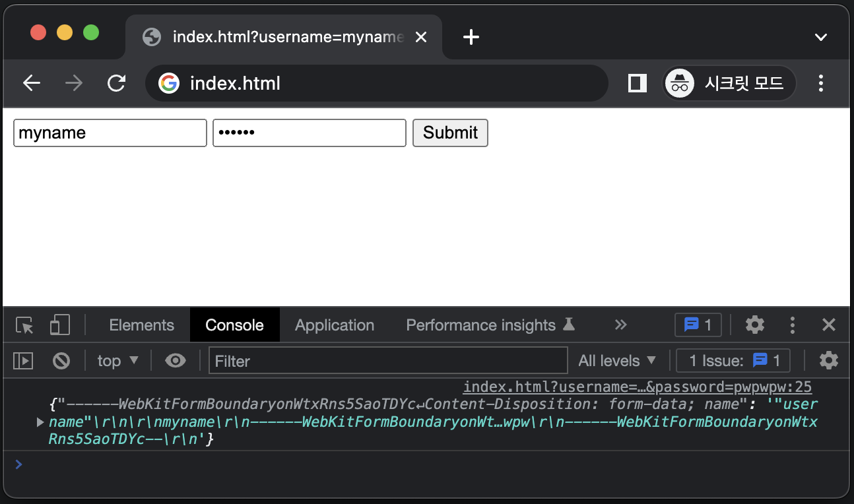Screen dimensions: 854x504
Task: Open the side panel icon
Action: (637, 83)
